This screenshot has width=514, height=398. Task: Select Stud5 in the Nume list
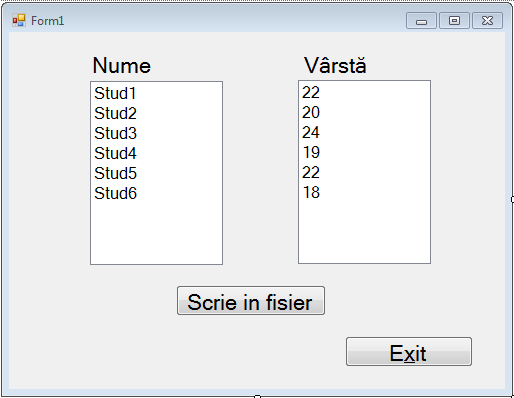coord(156,173)
